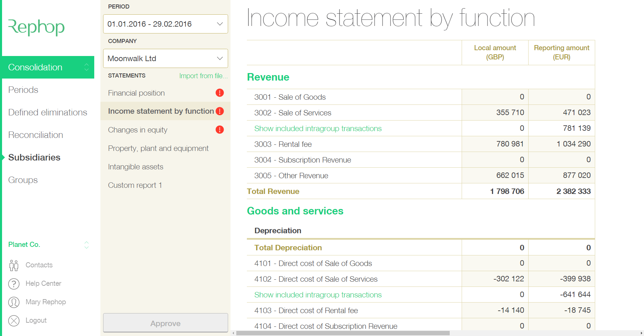Click the Approve button
This screenshot has width=644, height=336.
click(x=165, y=323)
